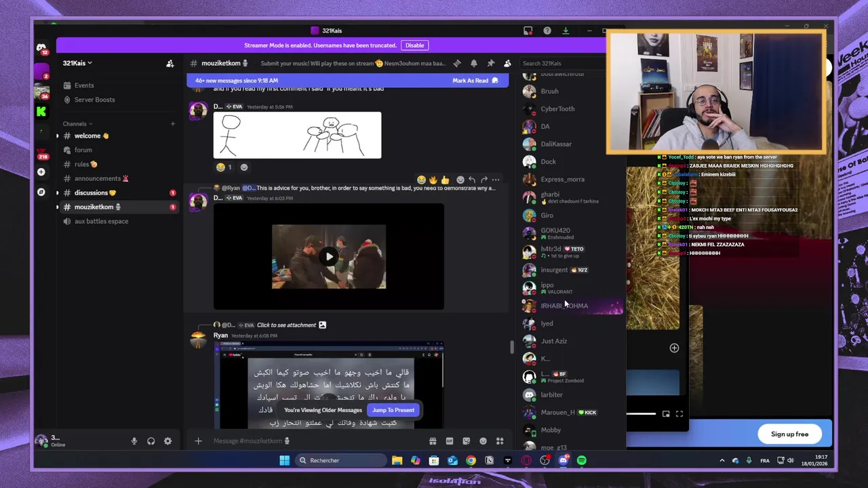Open Discover servers compass icon

41,192
